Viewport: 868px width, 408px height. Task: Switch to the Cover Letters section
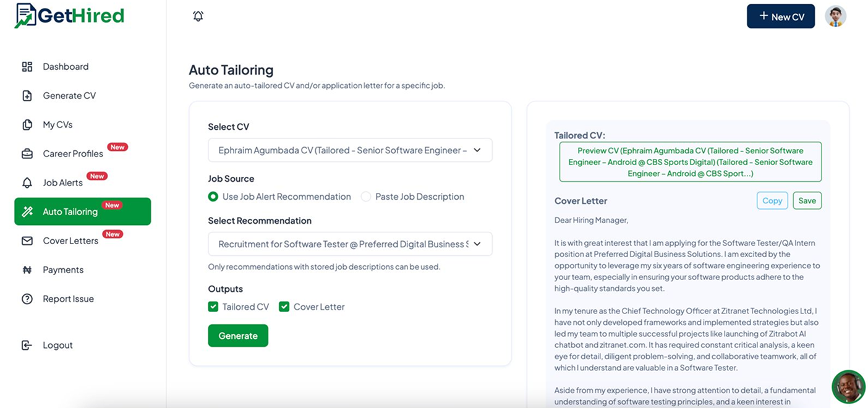pos(70,240)
